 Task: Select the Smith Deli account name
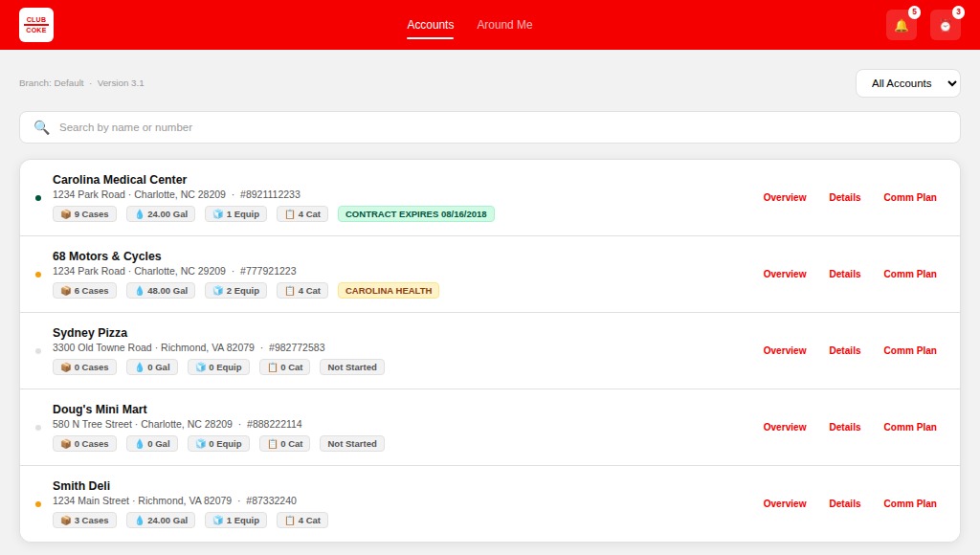point(81,486)
